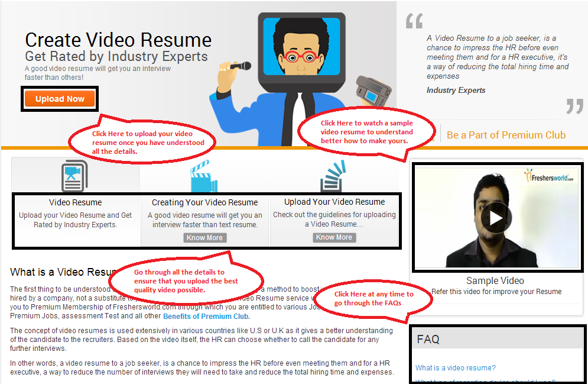The height and width of the screenshot is (384, 588).
Task: Select the Creating Your Video Resume tab heading
Action: 204,202
